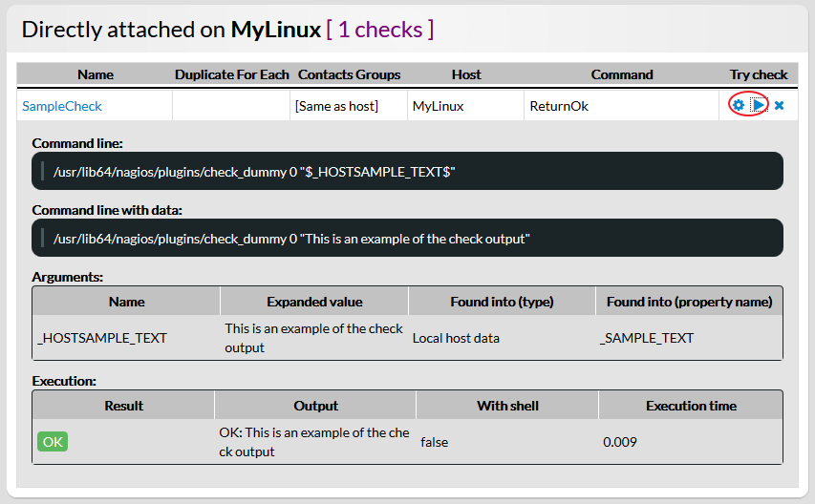Run the check with the play icon
The image size is (815, 504).
coord(758,105)
